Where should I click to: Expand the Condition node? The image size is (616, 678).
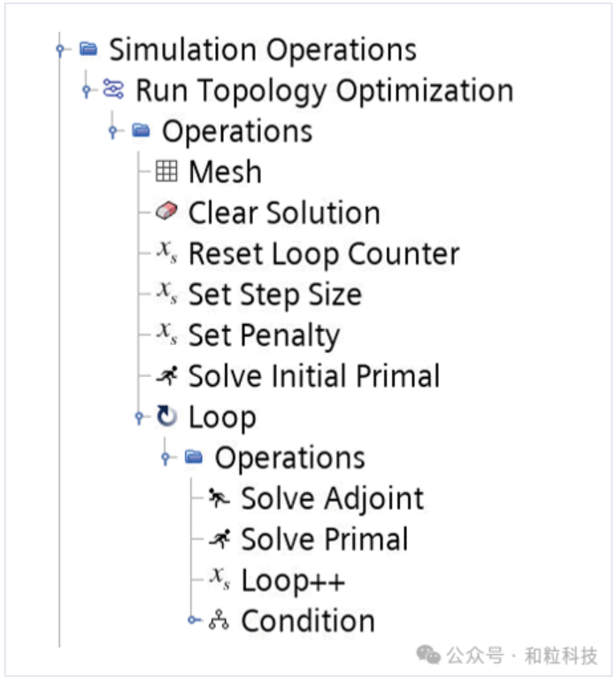click(x=192, y=621)
